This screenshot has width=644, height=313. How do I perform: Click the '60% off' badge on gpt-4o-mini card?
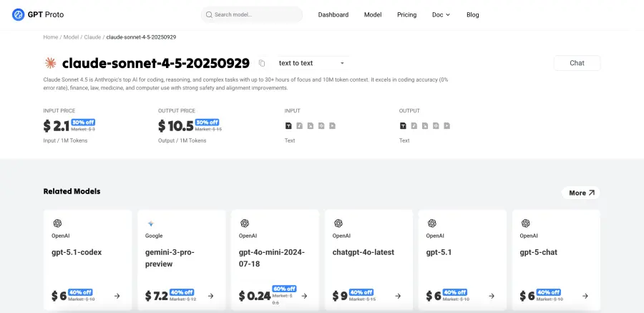[284, 289]
